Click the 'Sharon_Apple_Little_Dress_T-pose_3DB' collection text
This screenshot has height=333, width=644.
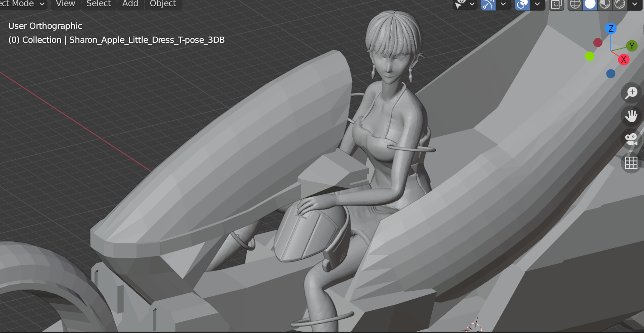tap(147, 40)
